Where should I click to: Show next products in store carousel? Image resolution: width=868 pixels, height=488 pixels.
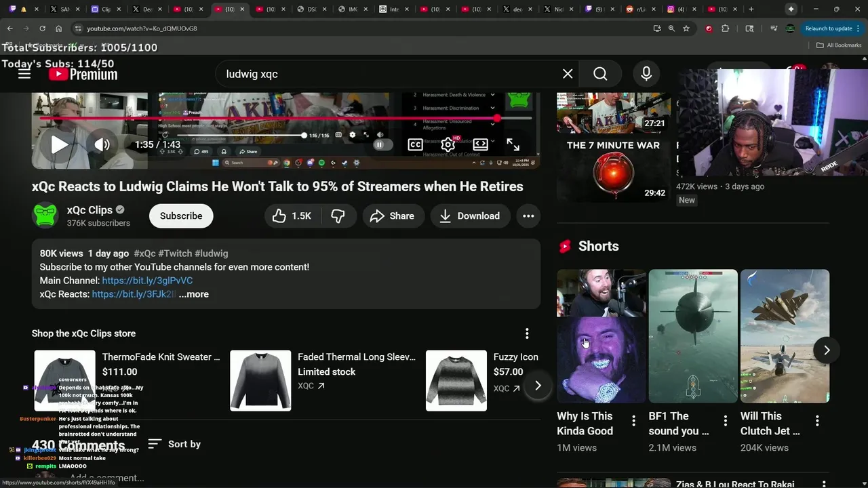tap(537, 386)
